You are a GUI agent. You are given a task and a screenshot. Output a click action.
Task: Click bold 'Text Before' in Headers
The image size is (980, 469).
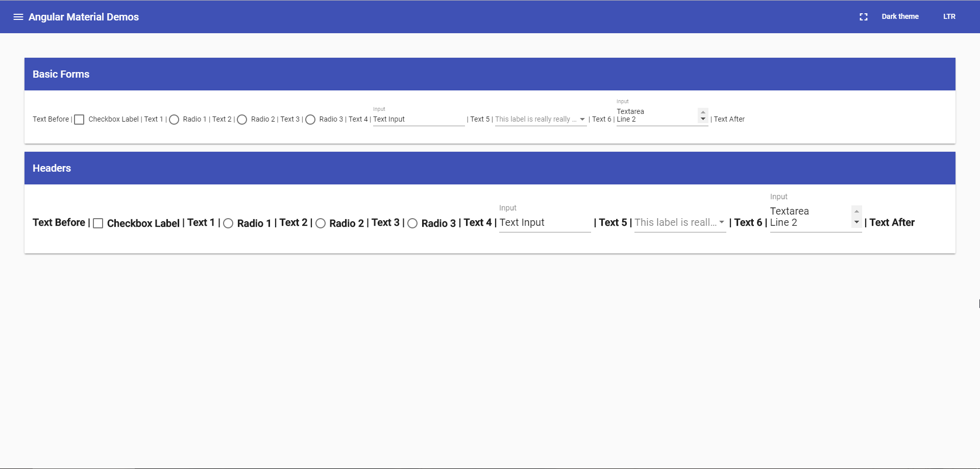tap(59, 223)
